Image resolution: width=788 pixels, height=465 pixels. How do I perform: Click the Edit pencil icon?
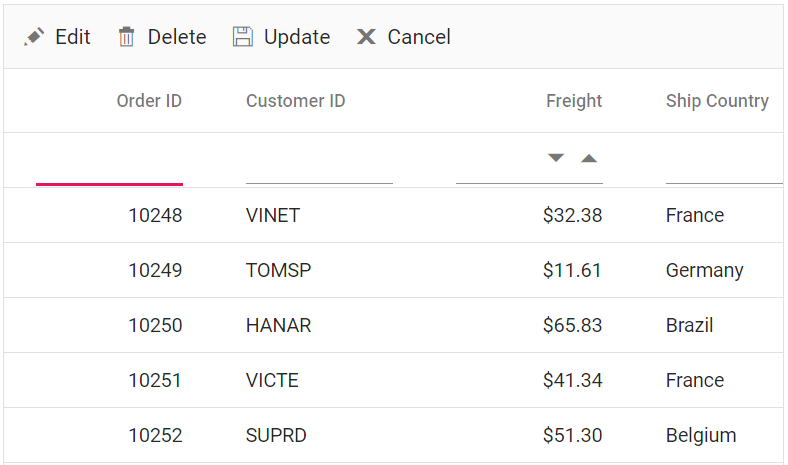click(x=35, y=37)
